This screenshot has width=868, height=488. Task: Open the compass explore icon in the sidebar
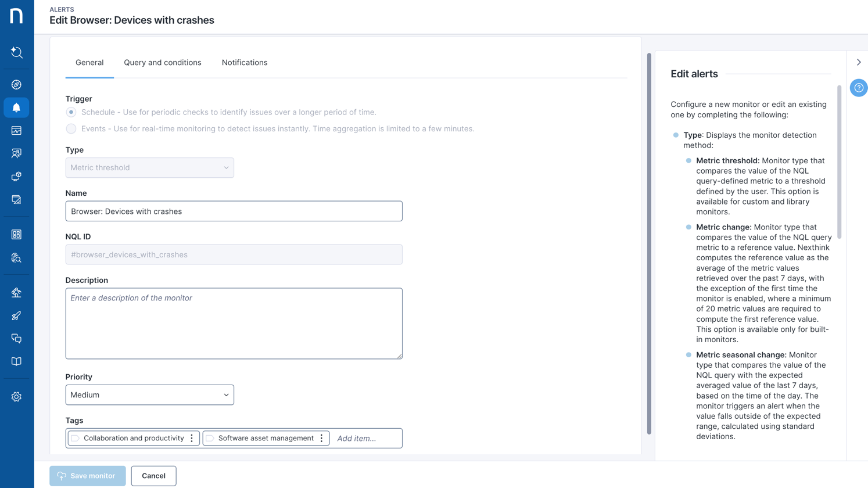click(x=16, y=85)
